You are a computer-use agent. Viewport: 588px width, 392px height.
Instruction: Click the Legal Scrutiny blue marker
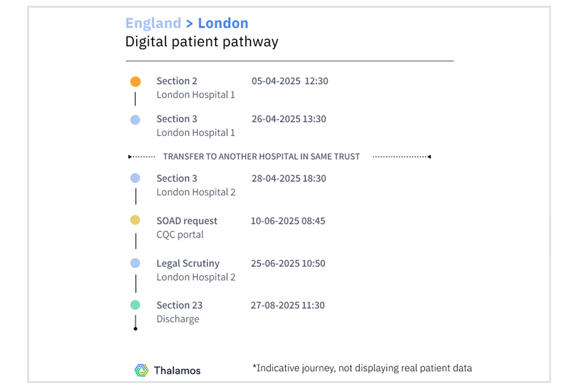(135, 263)
